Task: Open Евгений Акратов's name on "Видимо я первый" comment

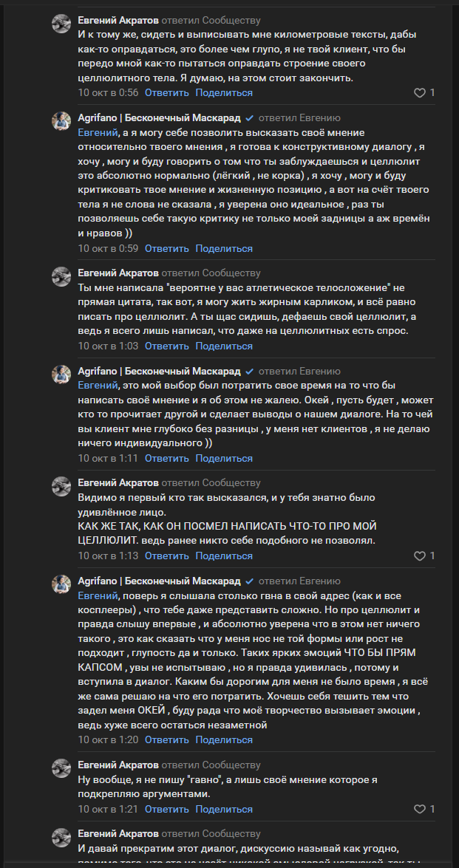Action: 118,483
